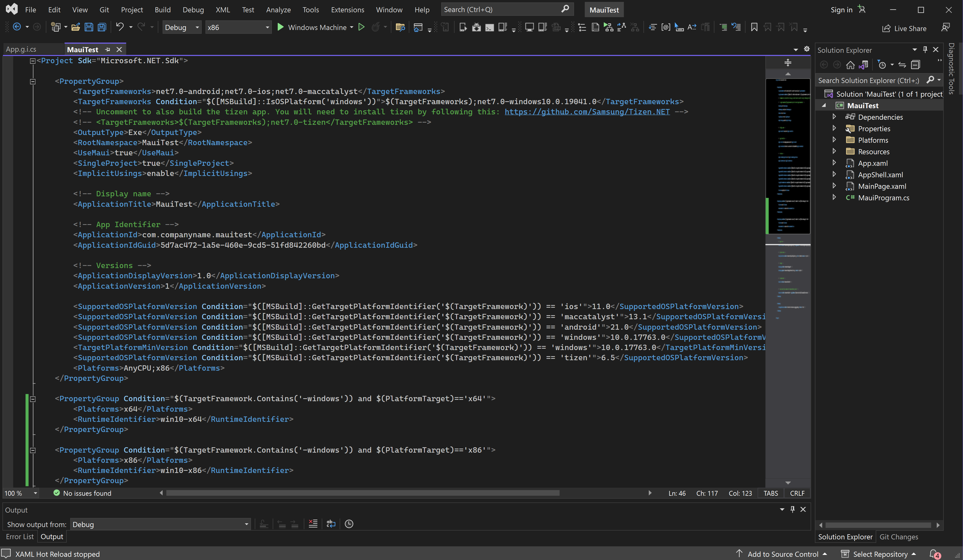Click the Find in Files icon

pos(400,27)
